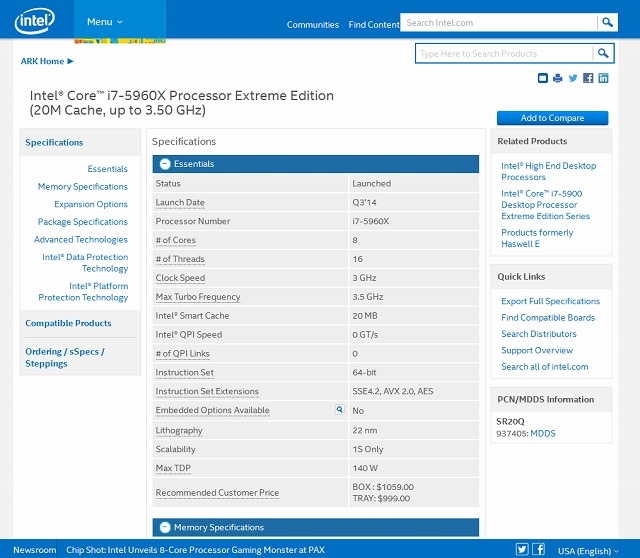Jump to Package Specifications section

tap(82, 222)
